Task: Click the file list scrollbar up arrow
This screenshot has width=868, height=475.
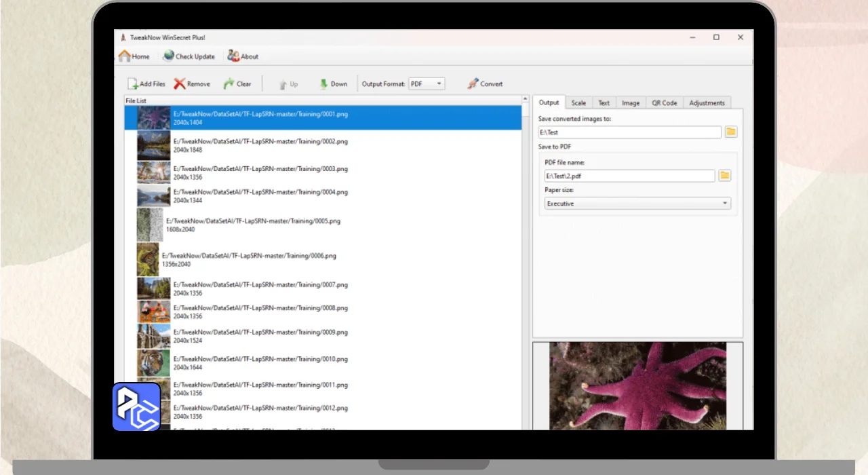Action: coord(526,100)
